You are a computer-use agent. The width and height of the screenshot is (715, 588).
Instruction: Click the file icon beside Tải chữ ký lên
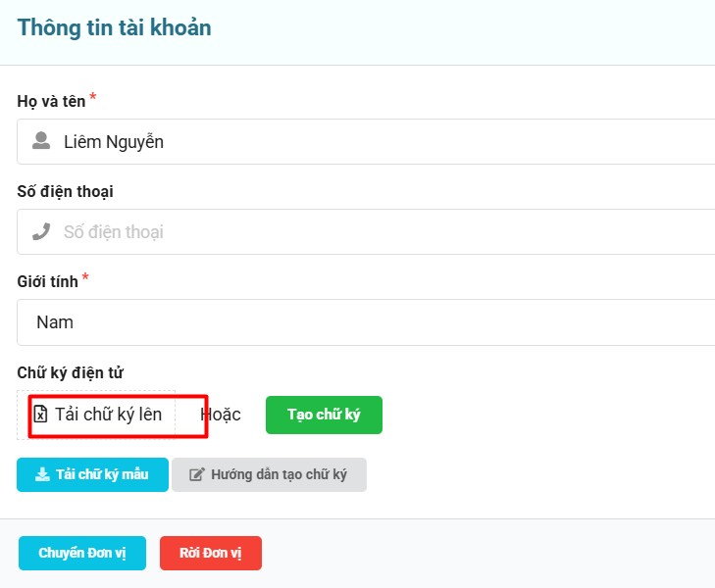tap(41, 415)
